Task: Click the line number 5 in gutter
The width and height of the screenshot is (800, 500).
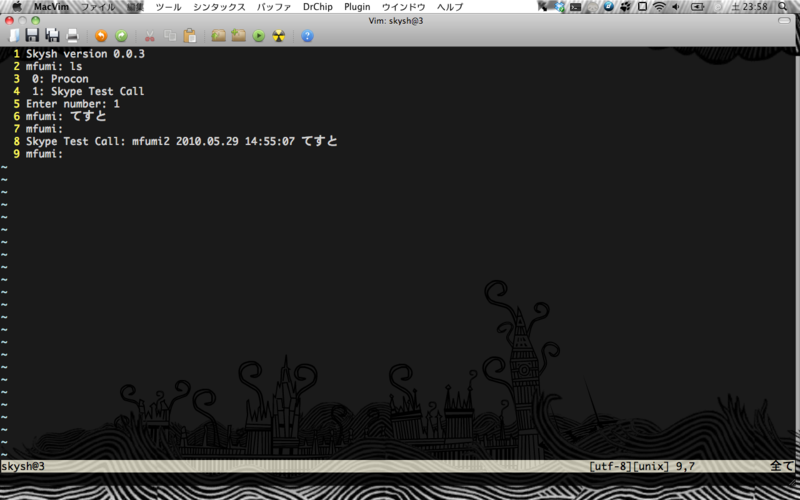Action: [x=16, y=104]
